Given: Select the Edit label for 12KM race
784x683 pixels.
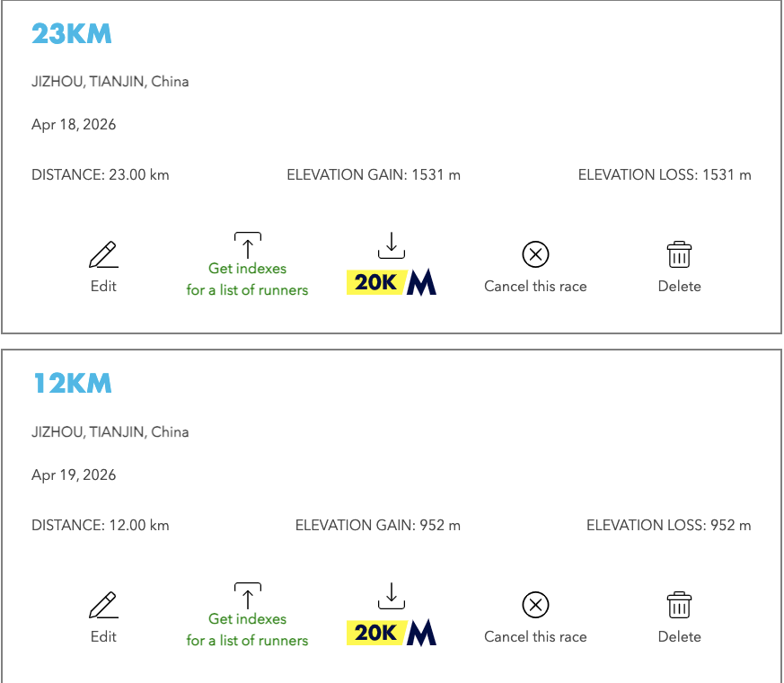Looking at the screenshot, I should click(x=103, y=637).
